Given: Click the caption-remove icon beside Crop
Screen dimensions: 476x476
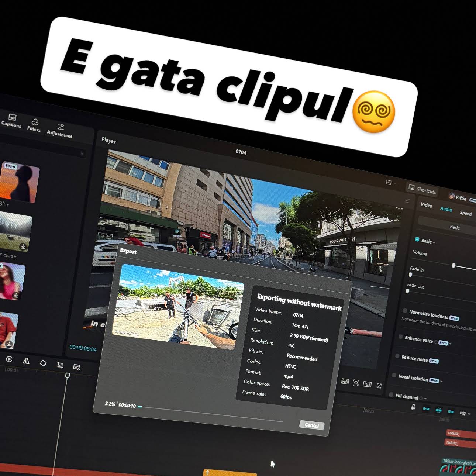Looking at the screenshot, I should (77, 367).
